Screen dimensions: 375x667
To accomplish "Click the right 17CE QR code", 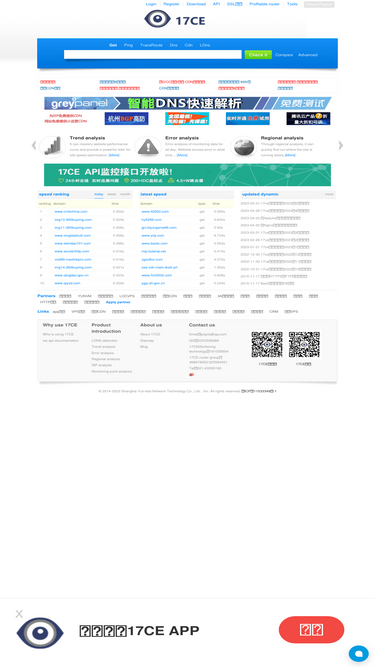I will [x=304, y=345].
